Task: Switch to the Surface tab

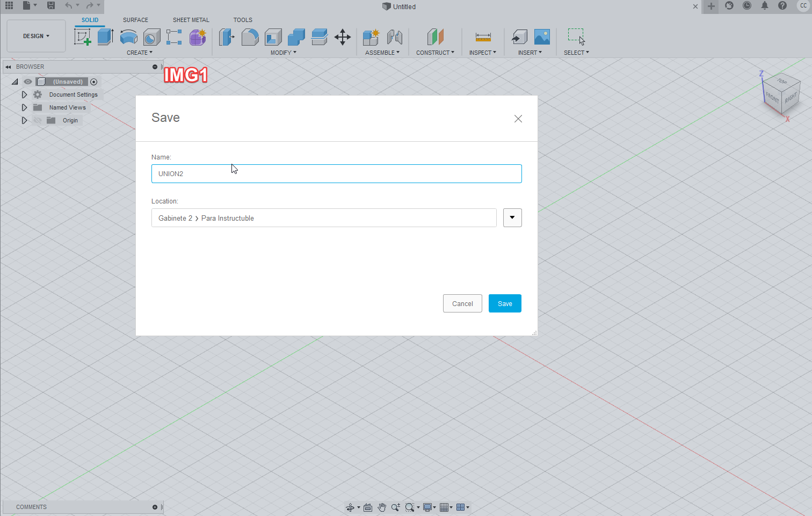Action: tap(135, 20)
